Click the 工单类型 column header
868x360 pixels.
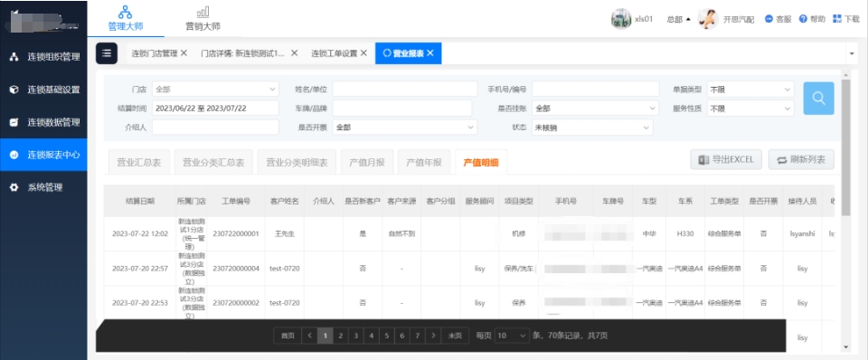tap(724, 201)
